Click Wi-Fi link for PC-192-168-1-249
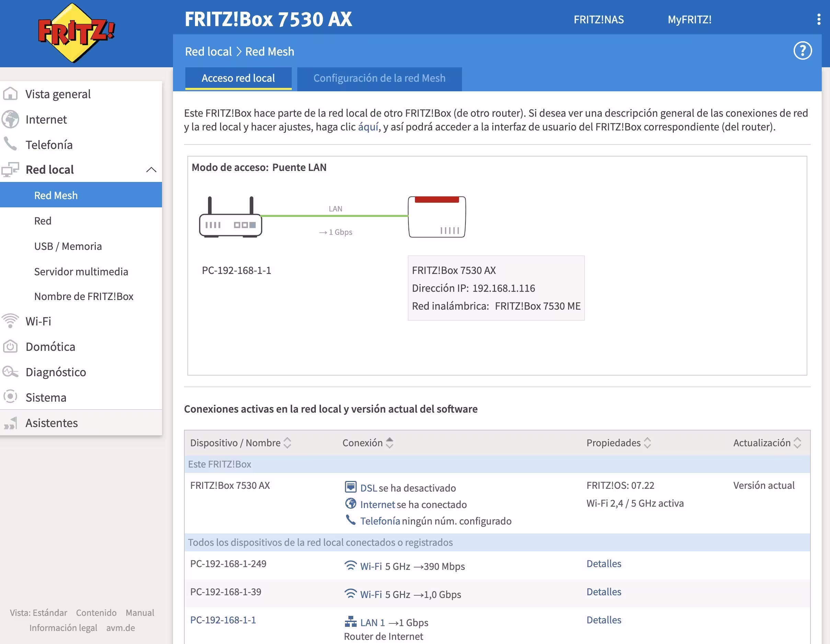Image resolution: width=830 pixels, height=644 pixels. coord(371,566)
